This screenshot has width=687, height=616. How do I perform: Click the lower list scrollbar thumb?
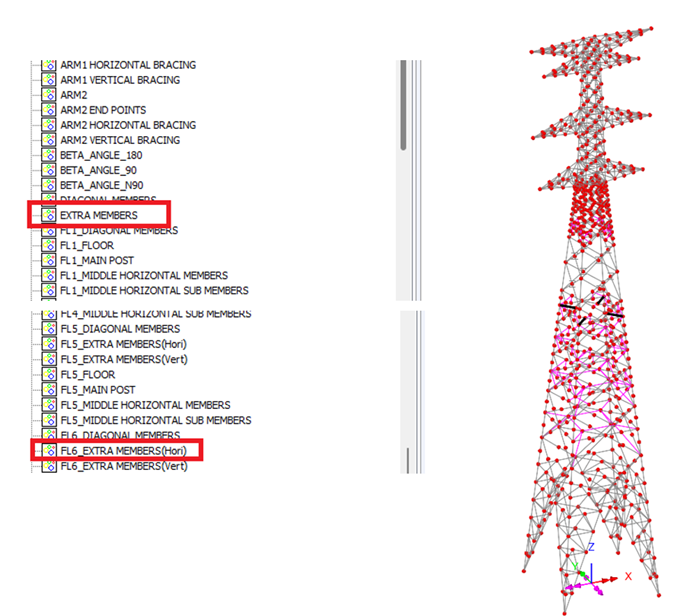(x=407, y=460)
